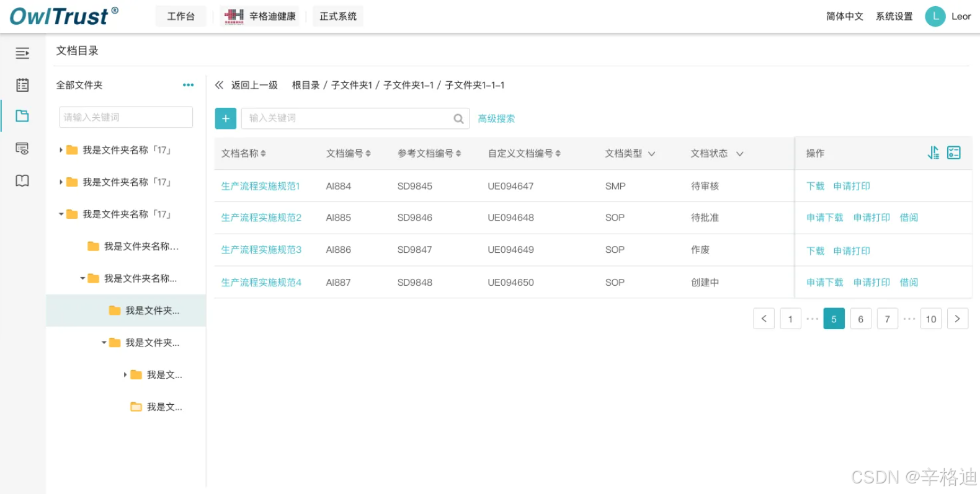Select the arrowless 我是文件夹名称... subfolder
Viewport: 980px width, 494px height.
pos(133,247)
